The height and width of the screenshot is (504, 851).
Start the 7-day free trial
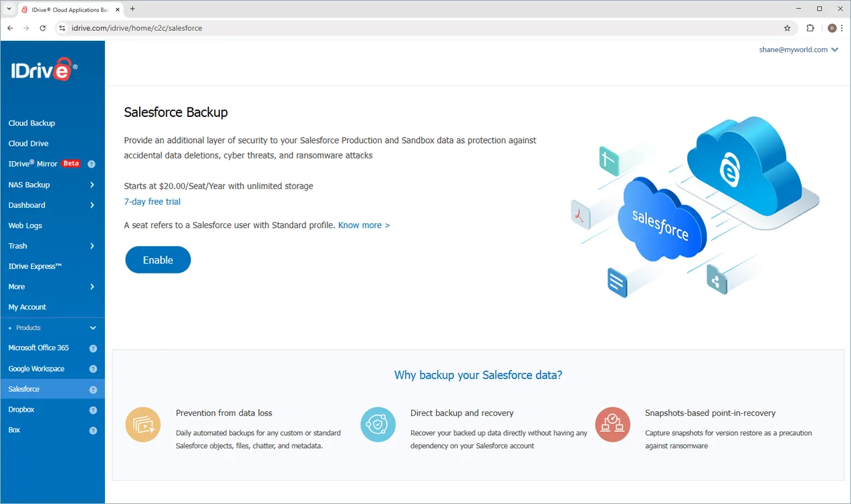(x=152, y=201)
